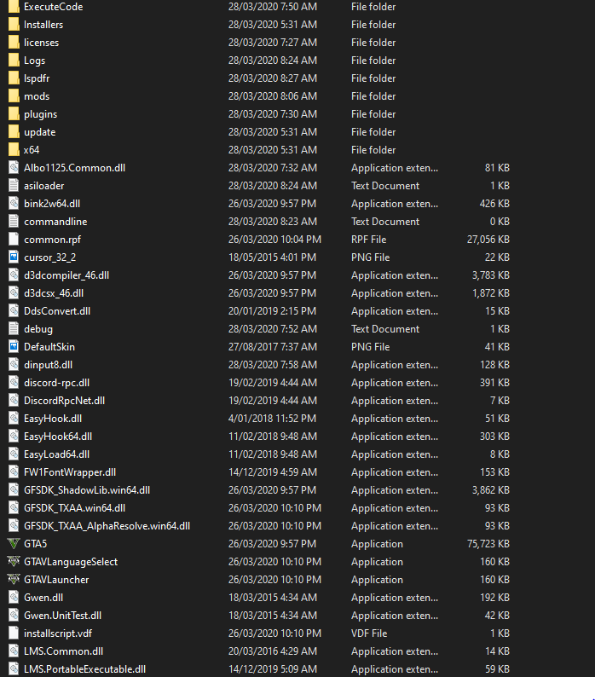Click the mods folder icon
The image size is (595, 700).
[x=14, y=96]
